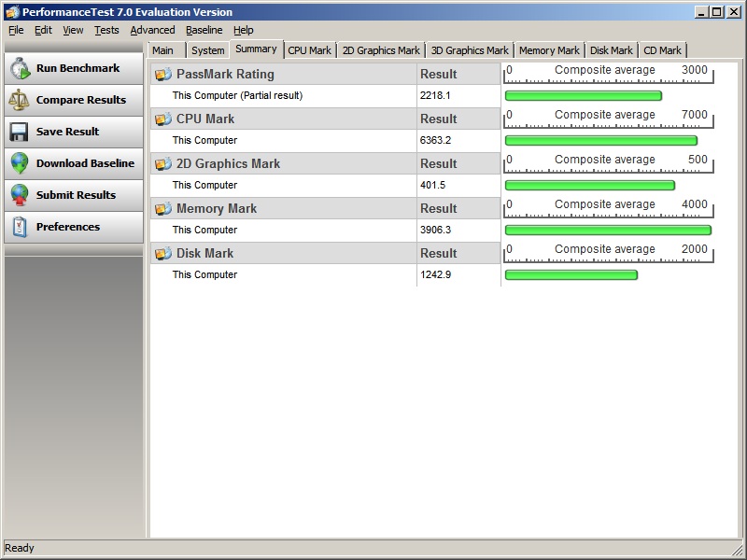Click the result value 6363.2
747x560 pixels.
click(x=435, y=141)
